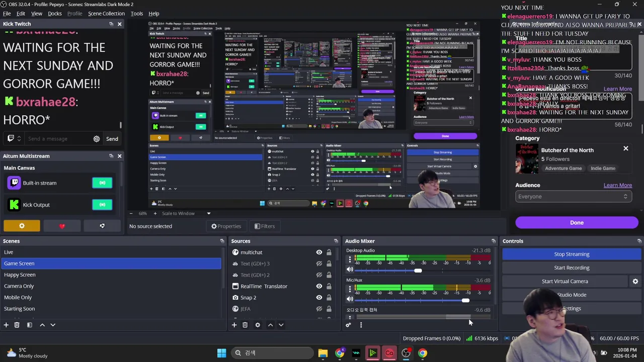Remove Butcher of the North category
Image resolution: width=644 pixels, height=362 pixels.
point(626,149)
